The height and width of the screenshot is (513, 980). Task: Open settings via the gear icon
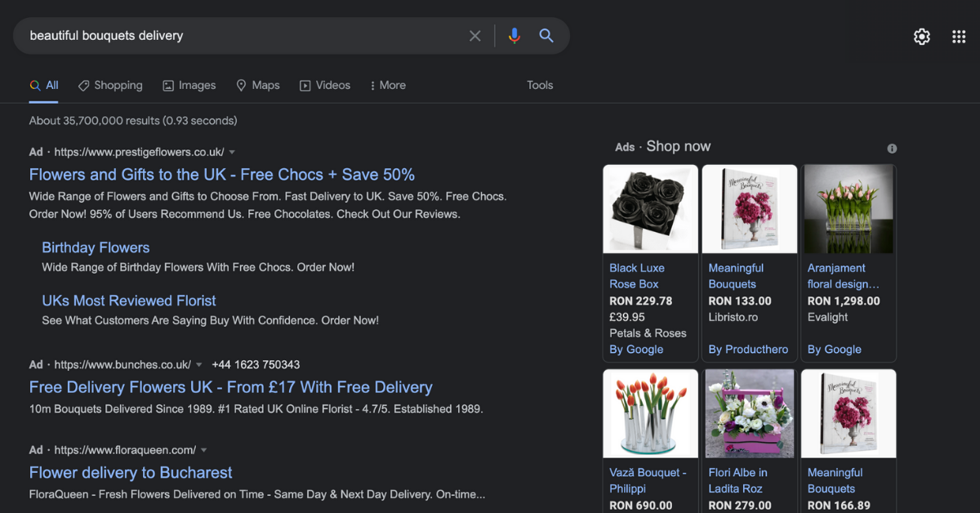click(922, 37)
